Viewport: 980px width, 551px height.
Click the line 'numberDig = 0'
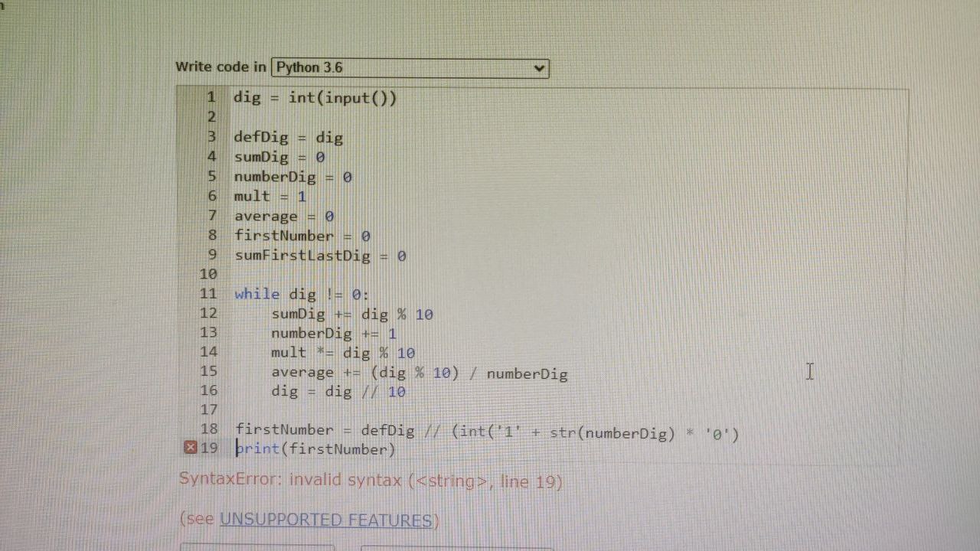pos(292,177)
